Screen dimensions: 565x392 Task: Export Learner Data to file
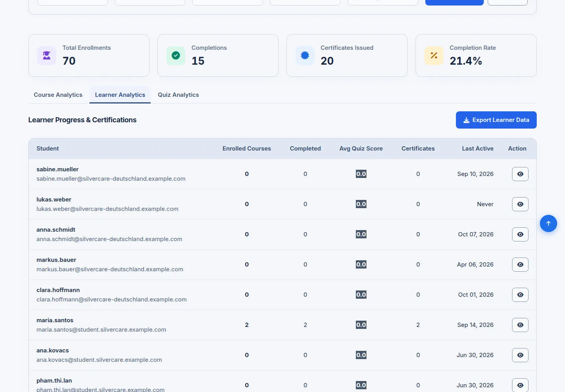pos(496,120)
